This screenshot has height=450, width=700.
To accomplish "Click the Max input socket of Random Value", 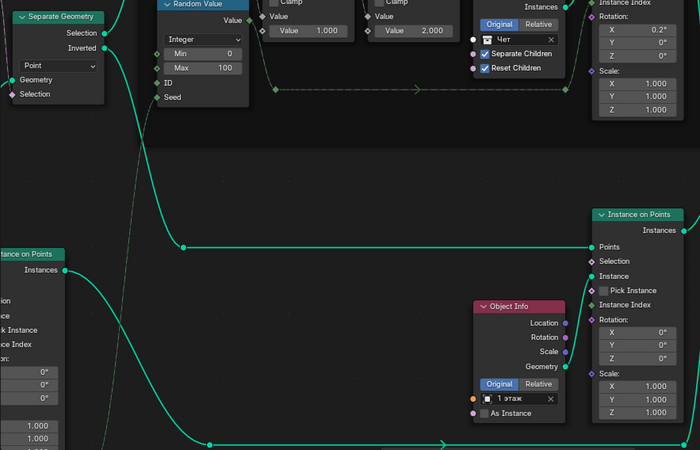I will 157,68.
